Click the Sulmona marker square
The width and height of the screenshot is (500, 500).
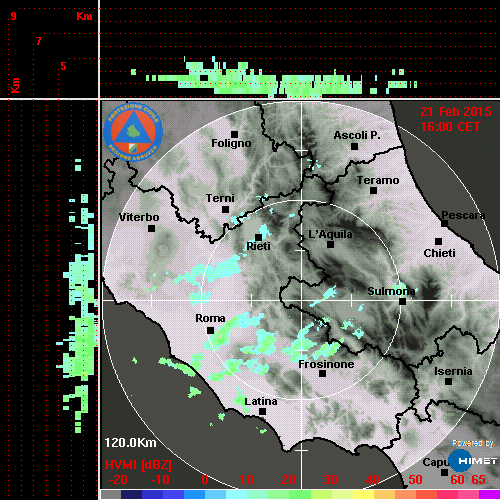(402, 301)
